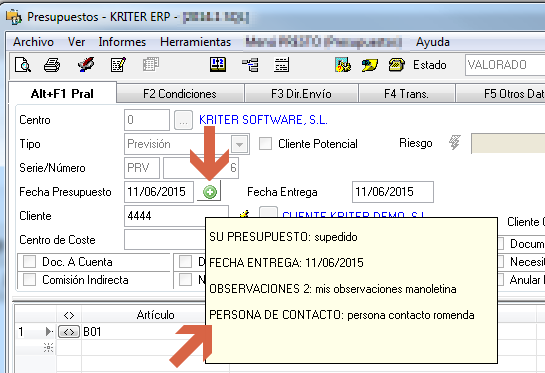Click the Fecha Entrega date field
Viewport: 545px width, 373px height.
point(393,192)
